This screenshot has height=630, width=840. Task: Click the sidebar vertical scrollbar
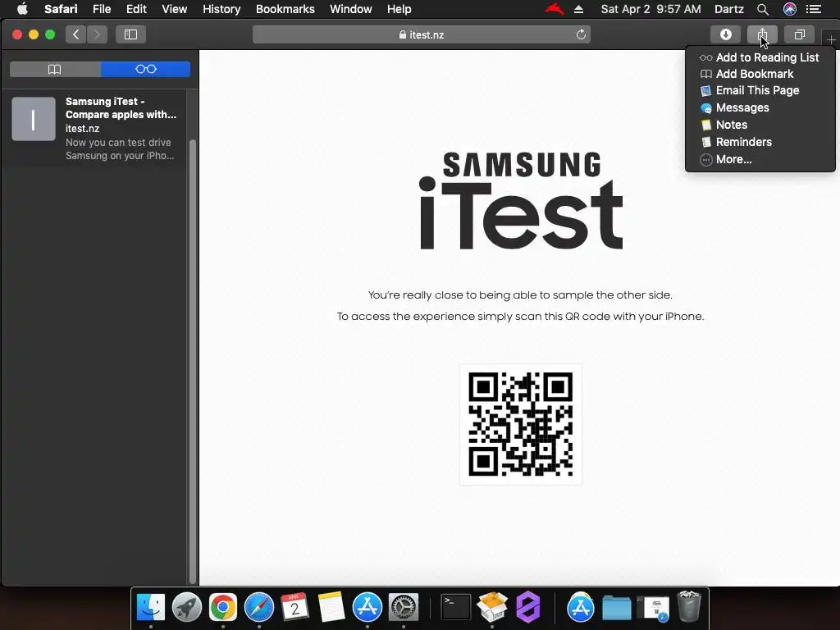193,362
